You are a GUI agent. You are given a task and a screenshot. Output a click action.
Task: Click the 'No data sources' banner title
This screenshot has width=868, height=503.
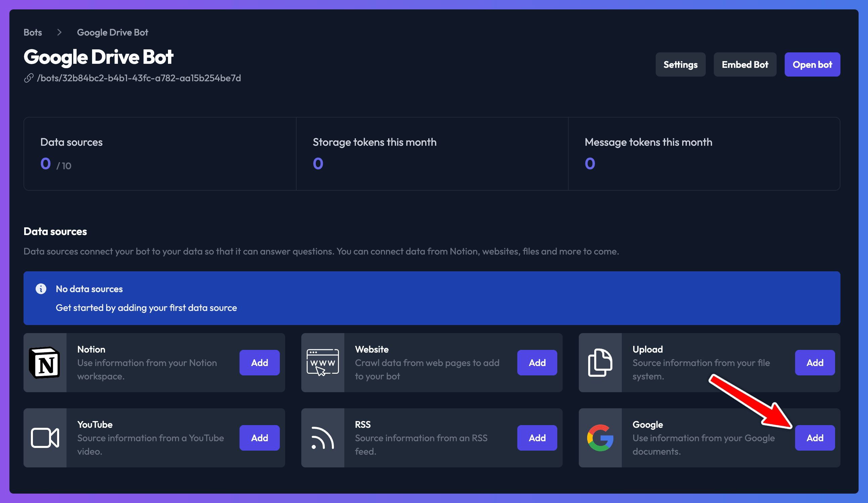89,289
